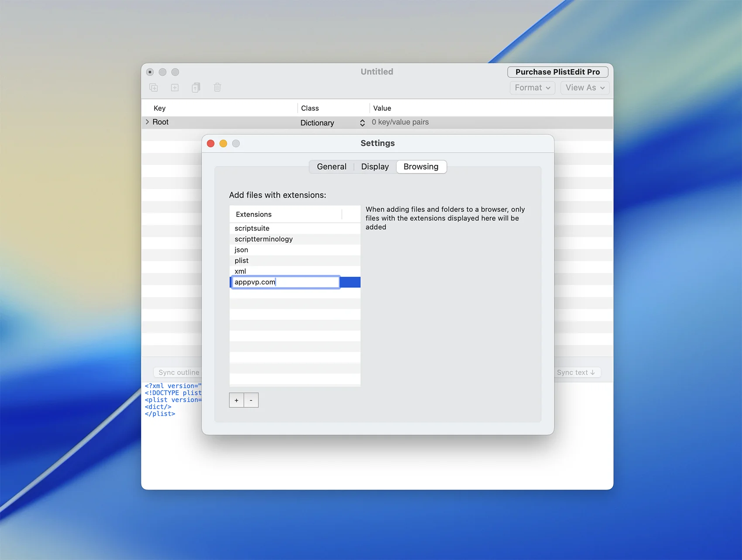Switch to the Display tab
This screenshot has height=560, width=742.
[x=374, y=167]
